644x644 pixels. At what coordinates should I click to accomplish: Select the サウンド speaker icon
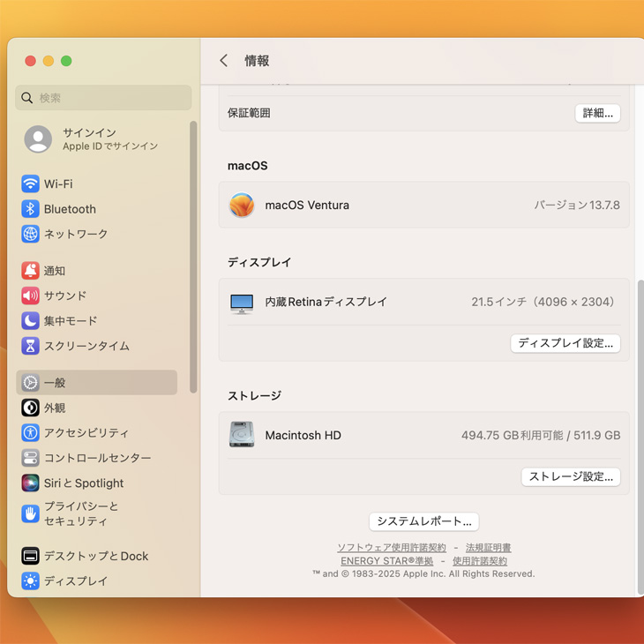(x=30, y=296)
